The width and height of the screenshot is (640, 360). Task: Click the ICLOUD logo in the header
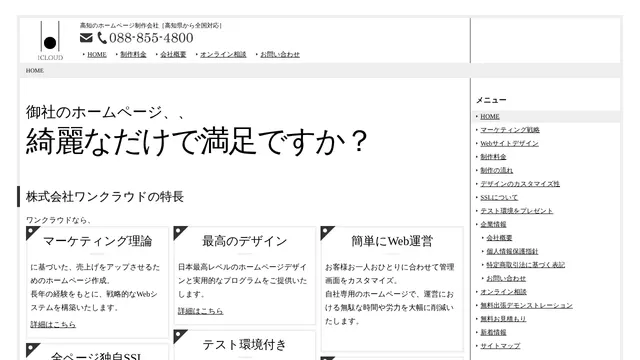click(x=50, y=41)
